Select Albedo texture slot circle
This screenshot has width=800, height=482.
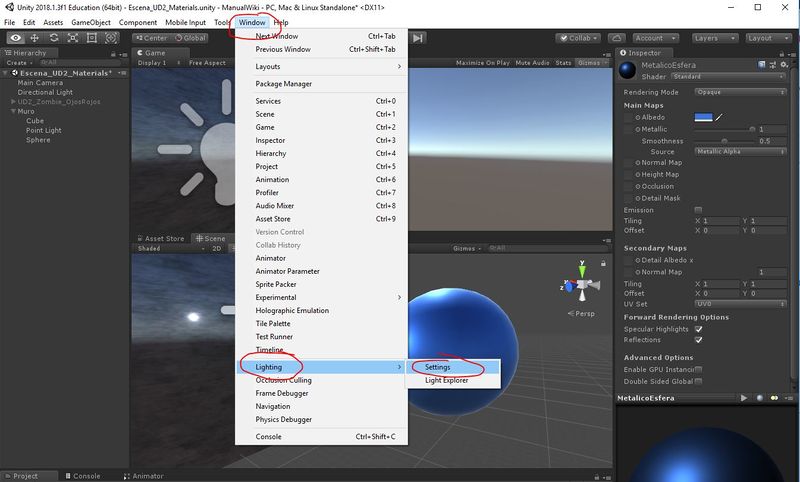point(638,118)
